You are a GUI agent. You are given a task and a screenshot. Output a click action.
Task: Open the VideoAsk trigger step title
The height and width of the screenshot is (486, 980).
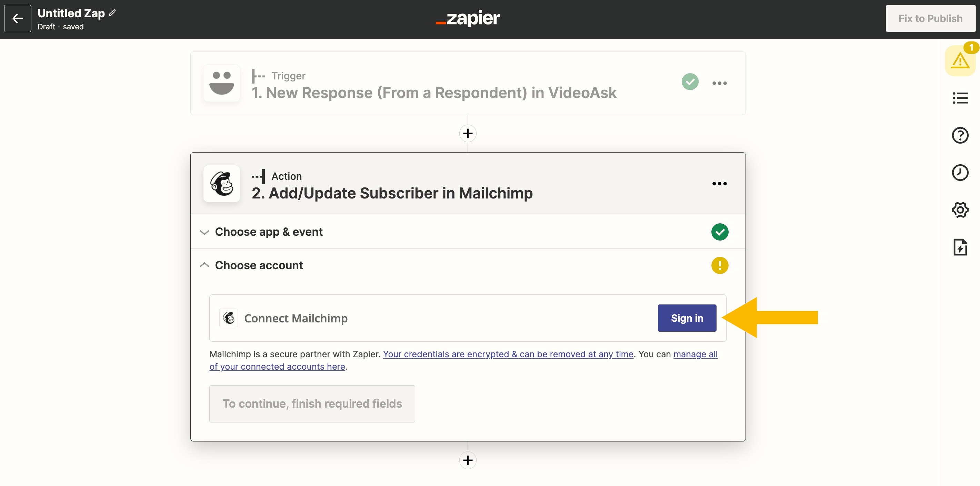click(x=434, y=93)
